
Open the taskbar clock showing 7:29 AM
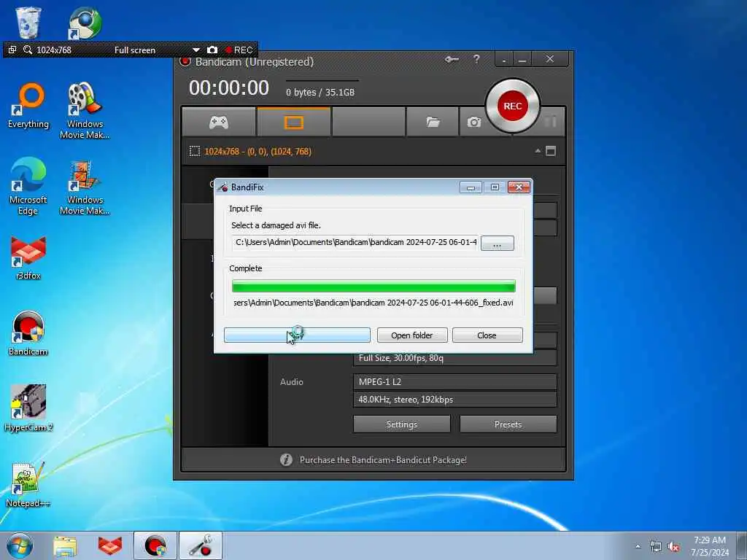709,546
